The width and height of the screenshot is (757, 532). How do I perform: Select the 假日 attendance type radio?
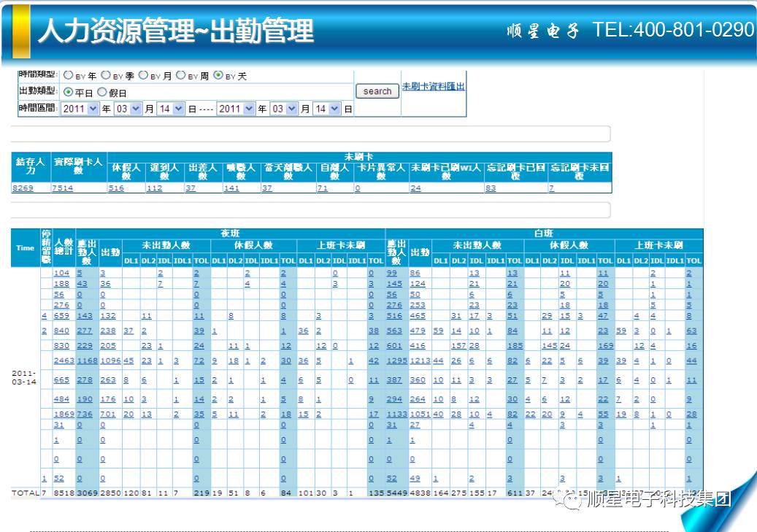click(x=102, y=93)
